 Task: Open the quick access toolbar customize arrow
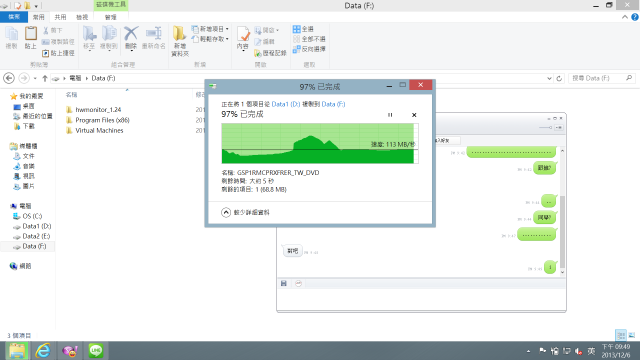pos(36,6)
